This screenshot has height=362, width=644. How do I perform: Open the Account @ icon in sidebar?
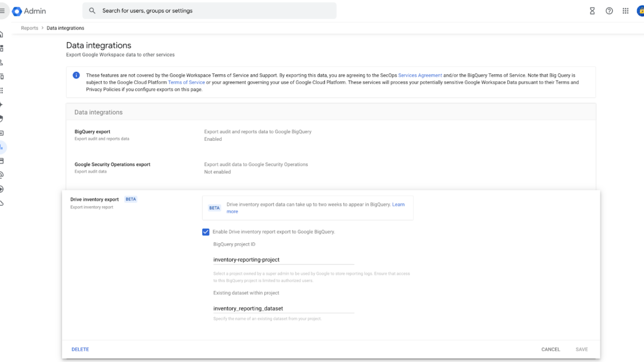2,175
